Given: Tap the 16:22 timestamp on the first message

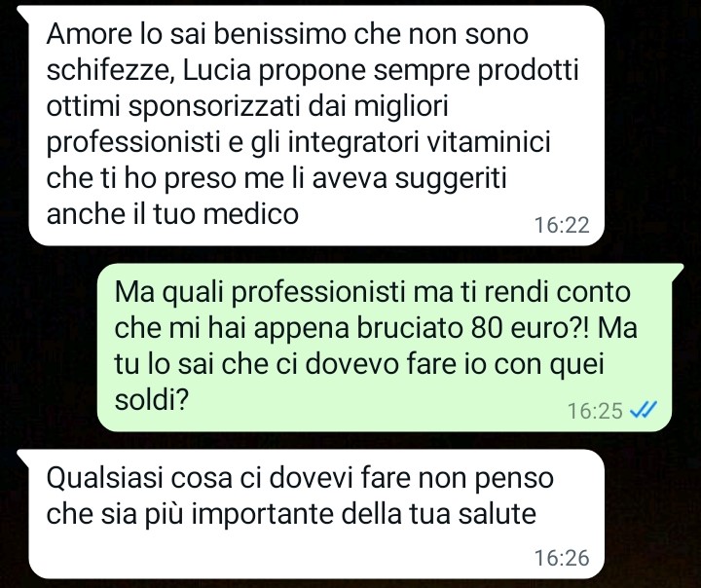Looking at the screenshot, I should pos(562,225).
